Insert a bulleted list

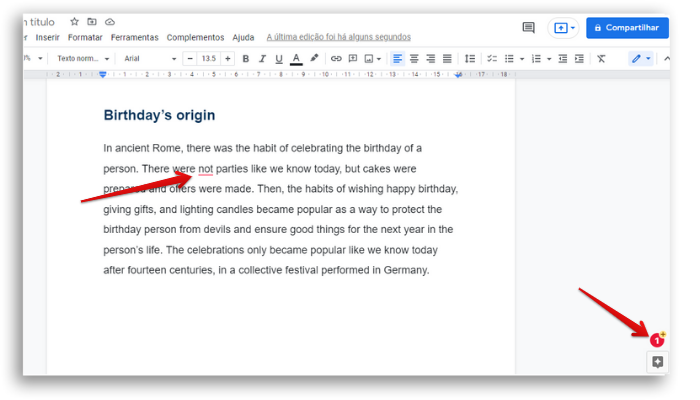(509, 58)
